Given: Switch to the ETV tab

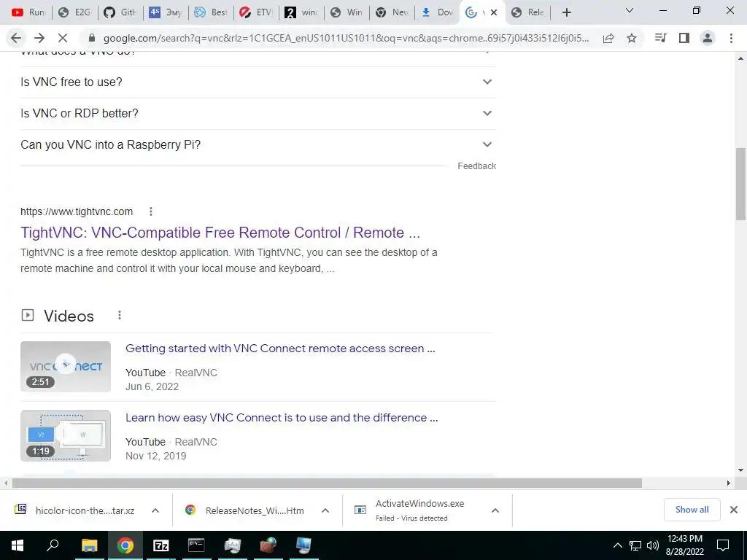Looking at the screenshot, I should click(256, 12).
